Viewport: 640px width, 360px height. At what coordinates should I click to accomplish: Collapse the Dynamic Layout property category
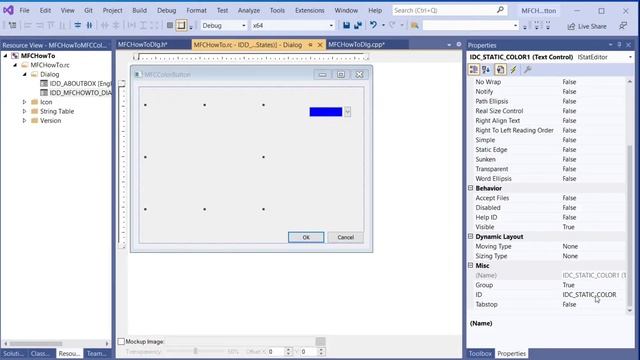(471, 236)
